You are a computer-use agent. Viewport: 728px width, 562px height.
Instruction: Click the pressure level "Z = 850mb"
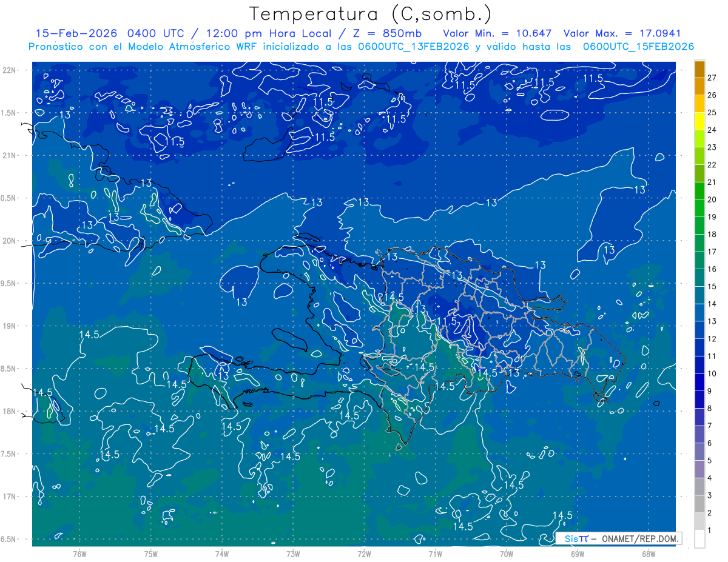tap(387, 33)
